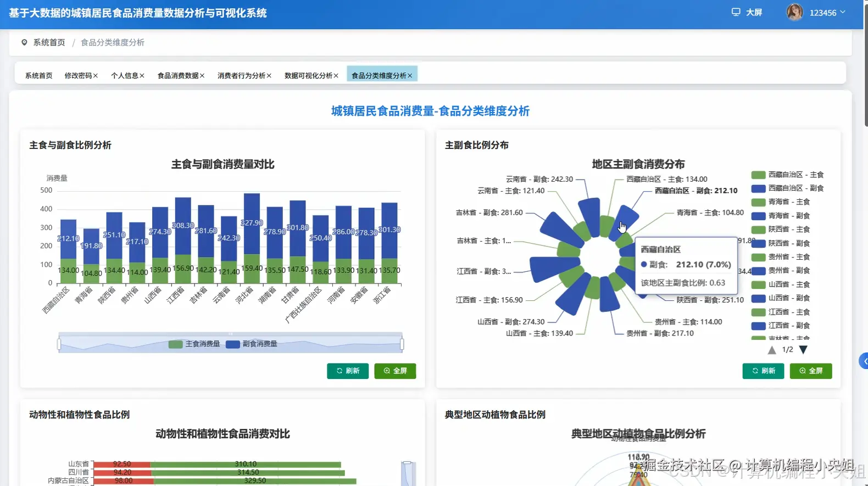Switch to the 消费者行为分析 tab
Screen dimensions: 868x486
coord(241,75)
